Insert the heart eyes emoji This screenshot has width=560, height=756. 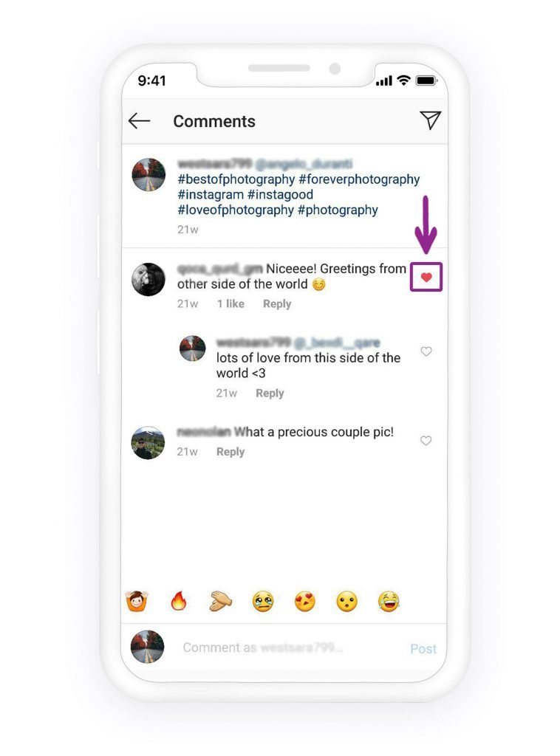[x=305, y=602]
